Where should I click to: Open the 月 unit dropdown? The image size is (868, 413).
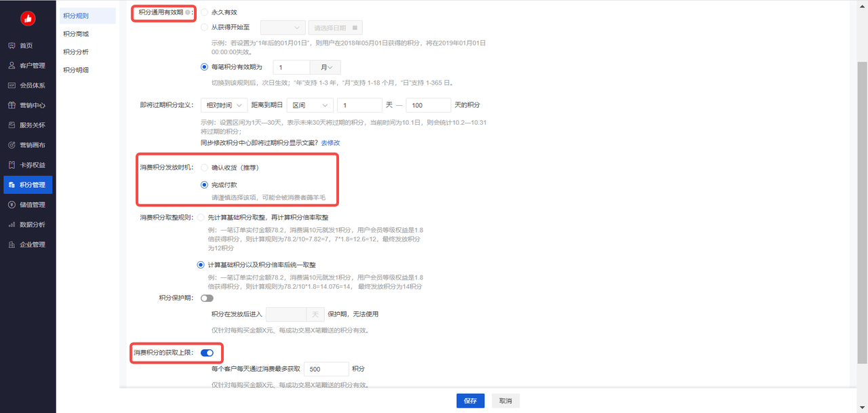(x=325, y=68)
